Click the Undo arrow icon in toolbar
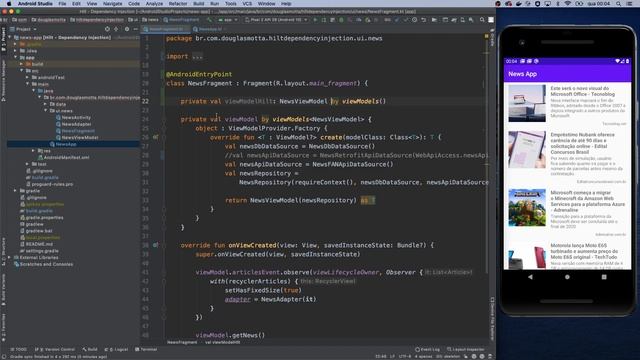 [x=424, y=20]
